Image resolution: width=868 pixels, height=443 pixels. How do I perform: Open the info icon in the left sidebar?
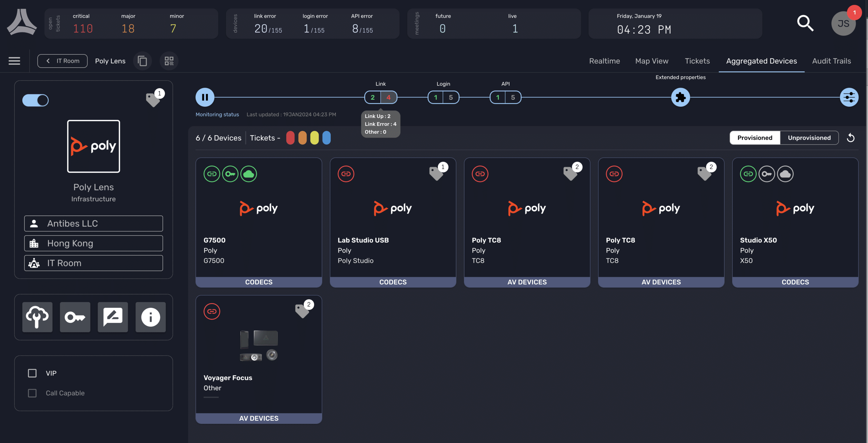pyautogui.click(x=150, y=317)
